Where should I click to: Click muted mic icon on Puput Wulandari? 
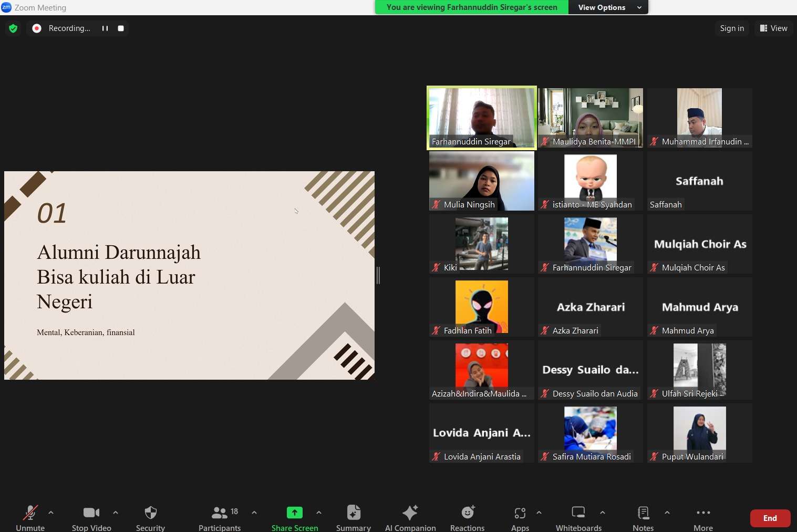pos(654,456)
